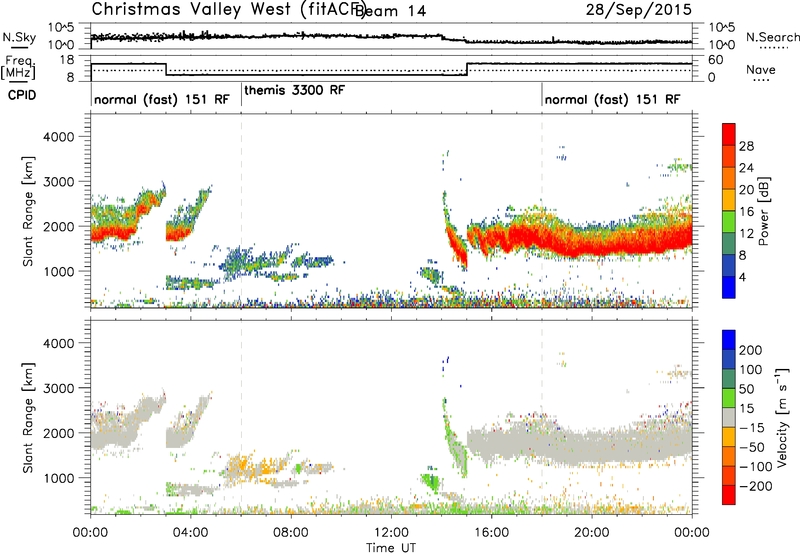Click the first 'normal (fast) 151 RF' label
Image resolution: width=800 pixels, height=554 pixels.
click(x=162, y=99)
